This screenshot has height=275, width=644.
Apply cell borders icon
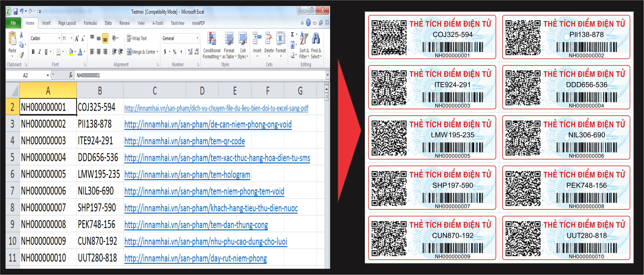click(x=58, y=52)
